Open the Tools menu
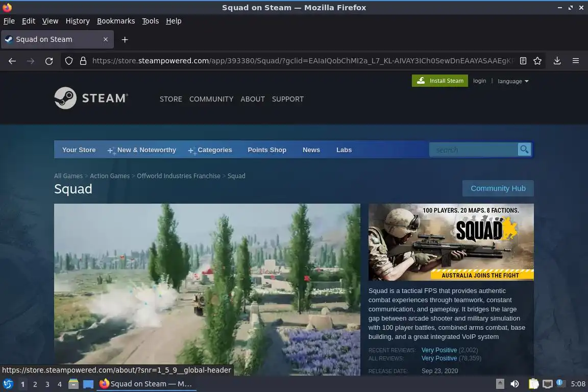This screenshot has width=588, height=392. pyautogui.click(x=151, y=21)
